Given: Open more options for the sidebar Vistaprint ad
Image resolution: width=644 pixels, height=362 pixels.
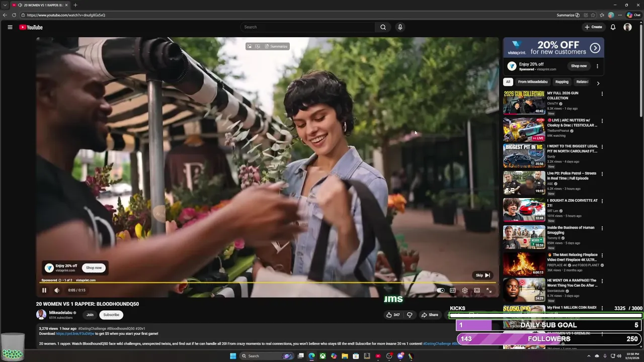Looking at the screenshot, I should [597, 66].
